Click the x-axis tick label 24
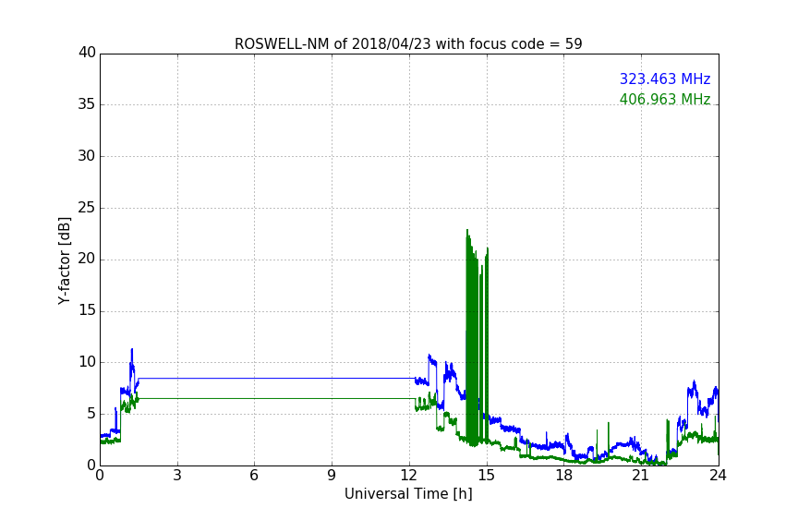 coord(718,476)
